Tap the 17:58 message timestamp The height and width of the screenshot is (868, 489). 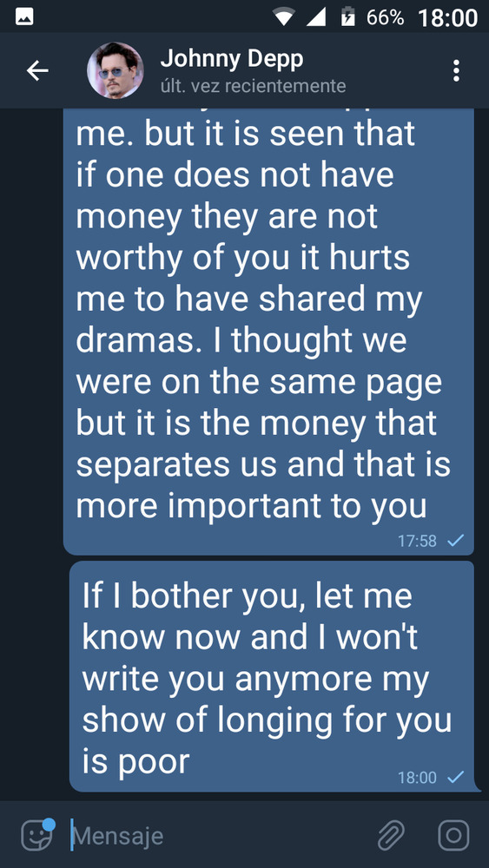(417, 541)
